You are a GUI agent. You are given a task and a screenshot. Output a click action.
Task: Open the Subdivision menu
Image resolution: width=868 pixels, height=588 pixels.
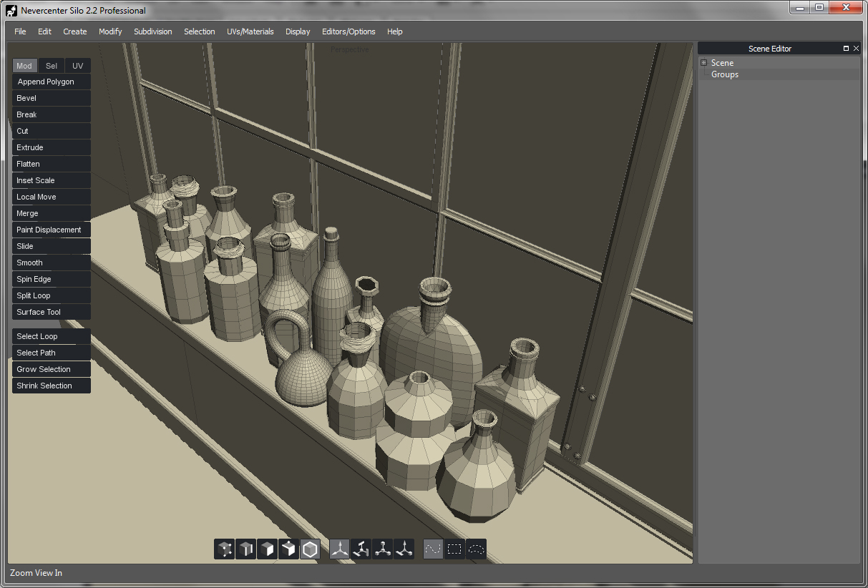[x=153, y=31]
